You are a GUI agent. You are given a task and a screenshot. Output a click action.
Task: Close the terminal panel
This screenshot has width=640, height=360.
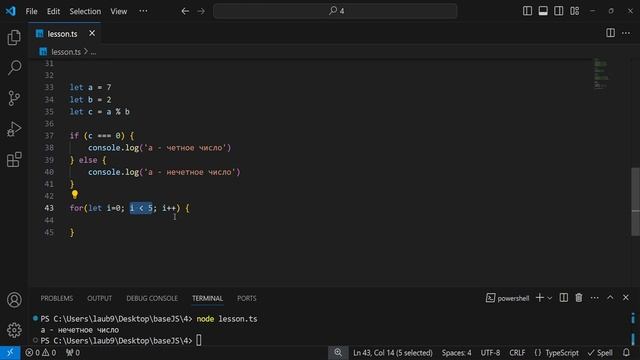pos(626,298)
